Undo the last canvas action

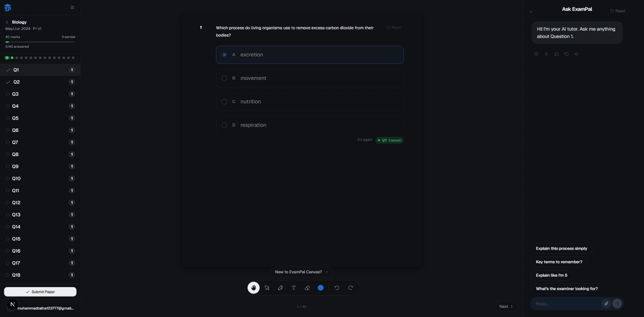[336, 288]
